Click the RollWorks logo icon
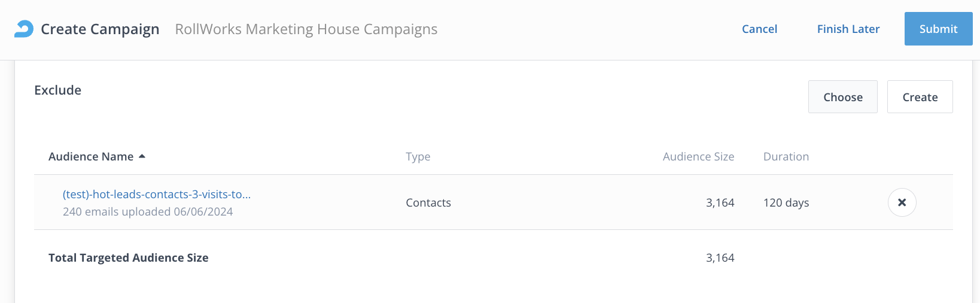980x303 pixels. point(24,29)
